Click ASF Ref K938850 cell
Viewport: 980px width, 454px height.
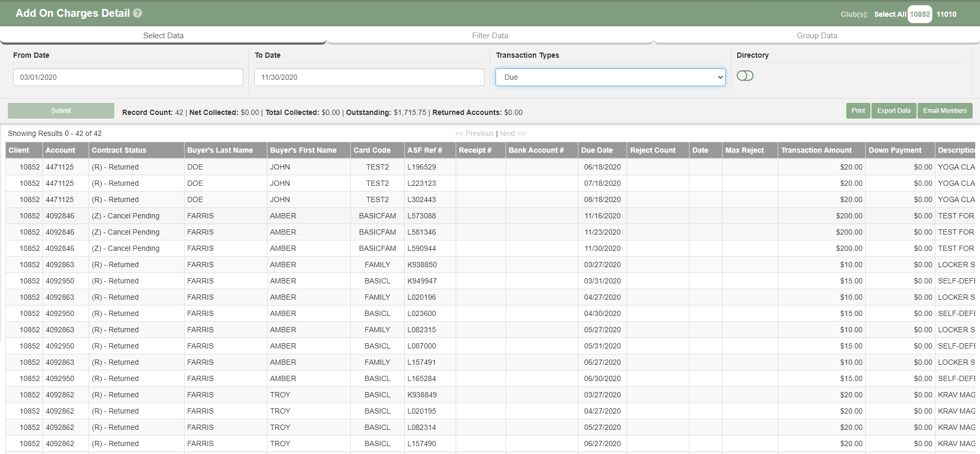point(430,265)
